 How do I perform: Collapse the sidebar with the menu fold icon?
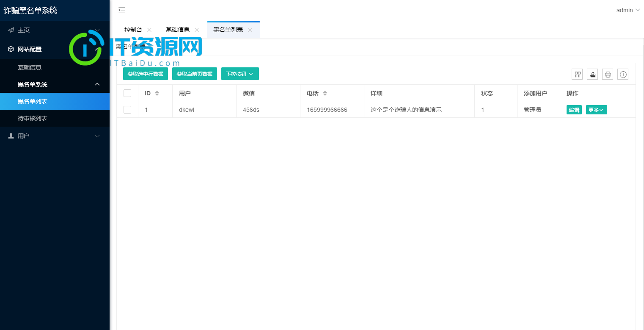pos(122,11)
